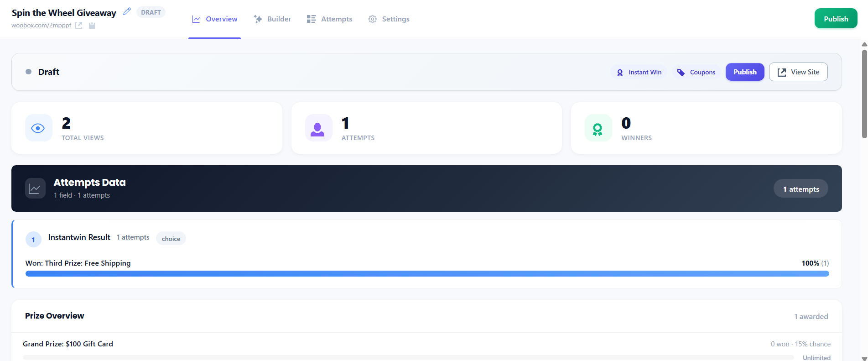
Task: Open the Settings tab
Action: tap(389, 19)
